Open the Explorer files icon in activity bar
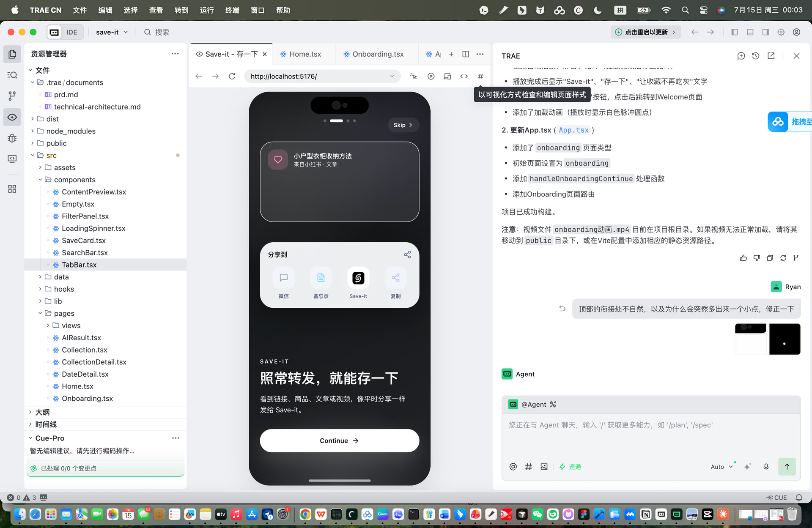This screenshot has height=528, width=812. tap(12, 54)
